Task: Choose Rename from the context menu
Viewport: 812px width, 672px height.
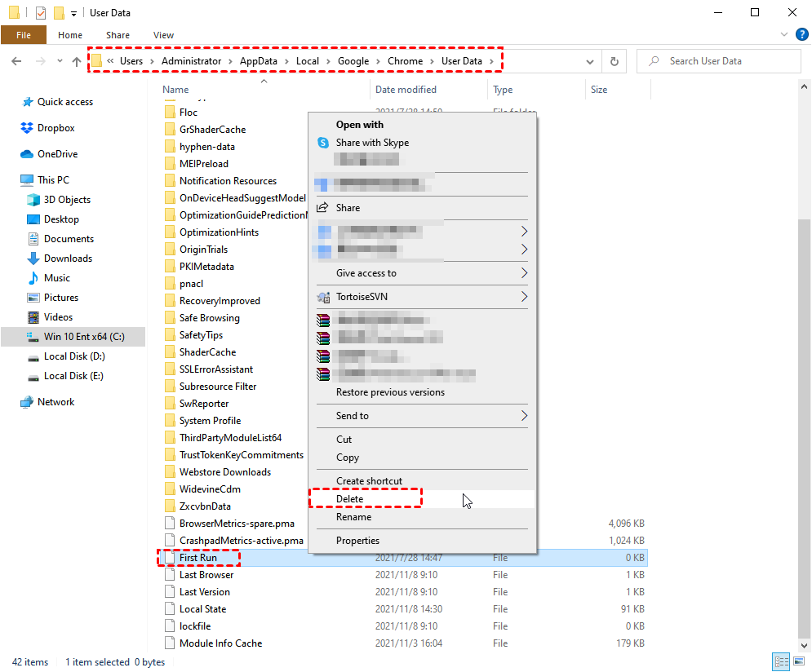Action: pos(422,517)
